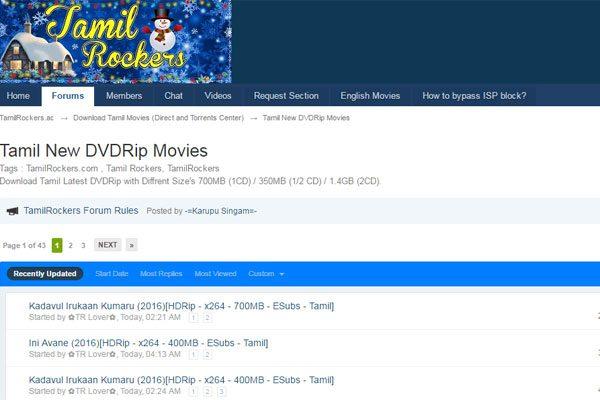This screenshot has width=600, height=400.
Task: Open page 1 of Kadavul 400MB topic
Action: [194, 392]
